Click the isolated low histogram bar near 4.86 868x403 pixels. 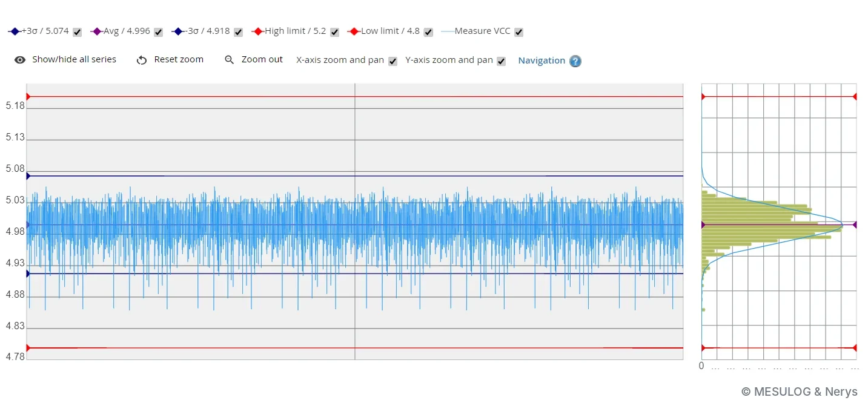pos(703,310)
